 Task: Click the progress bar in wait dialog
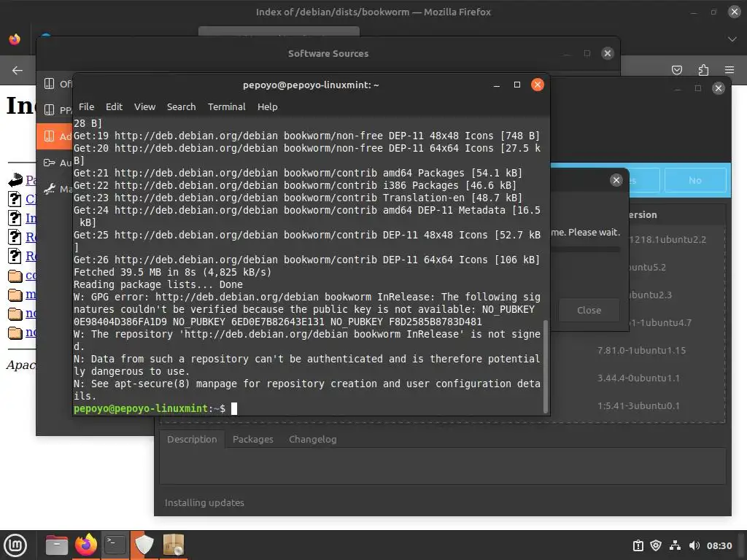point(585,249)
